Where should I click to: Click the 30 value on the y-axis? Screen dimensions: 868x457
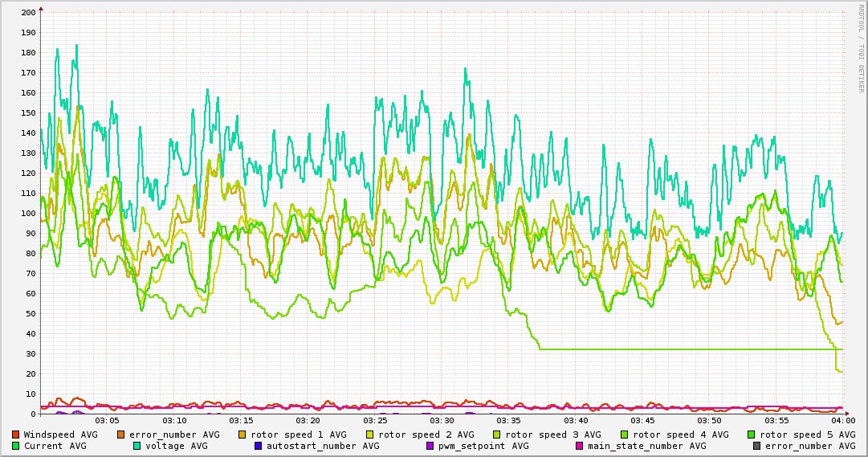click(31, 354)
